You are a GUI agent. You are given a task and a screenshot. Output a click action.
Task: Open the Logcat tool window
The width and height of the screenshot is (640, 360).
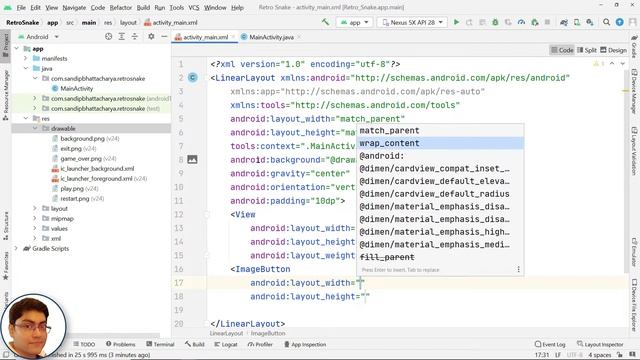point(226,344)
